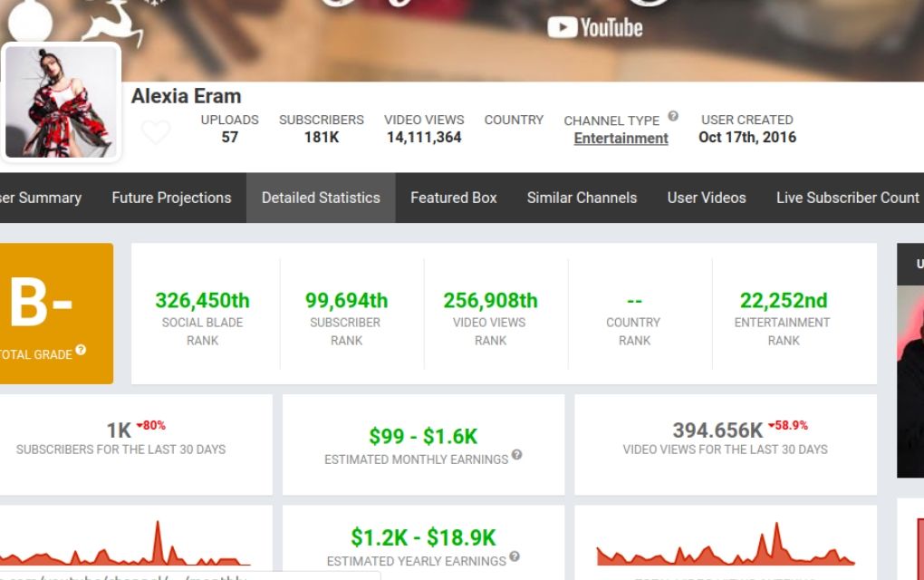Image resolution: width=924 pixels, height=580 pixels.
Task: Go to the Similar Channels tab
Action: [x=582, y=198]
